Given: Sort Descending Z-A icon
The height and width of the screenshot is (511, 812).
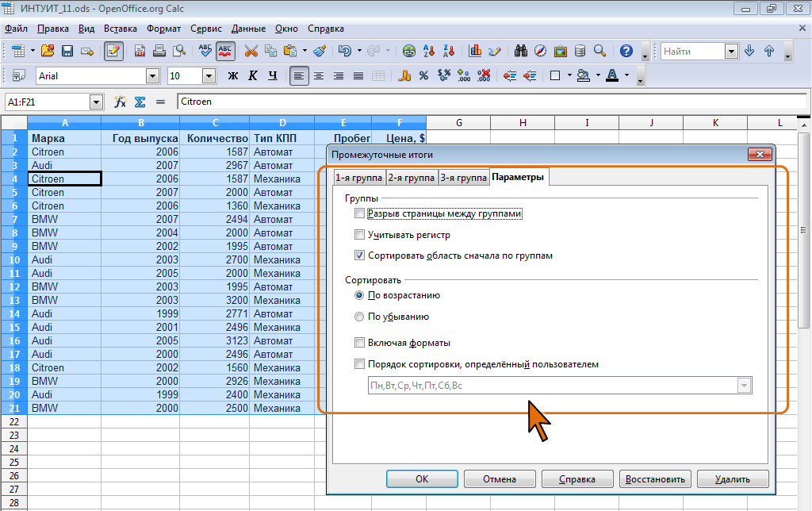Looking at the screenshot, I should [449, 51].
